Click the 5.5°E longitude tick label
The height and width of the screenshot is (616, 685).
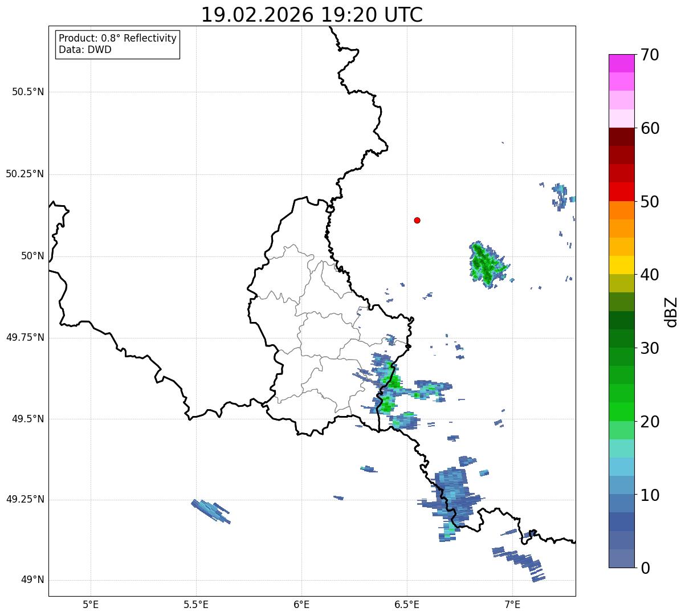point(196,604)
